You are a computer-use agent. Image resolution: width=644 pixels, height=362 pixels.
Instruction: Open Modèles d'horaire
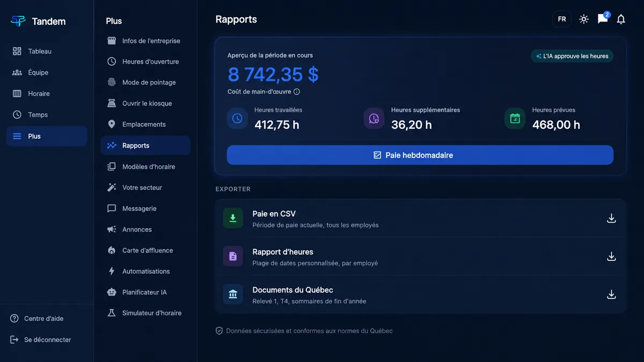click(145, 167)
